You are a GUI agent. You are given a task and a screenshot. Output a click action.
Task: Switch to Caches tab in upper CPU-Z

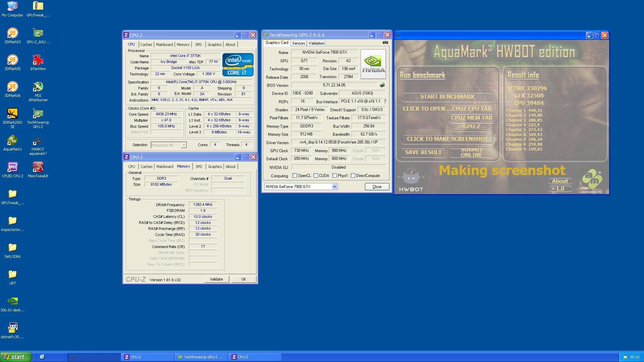pyautogui.click(x=146, y=45)
